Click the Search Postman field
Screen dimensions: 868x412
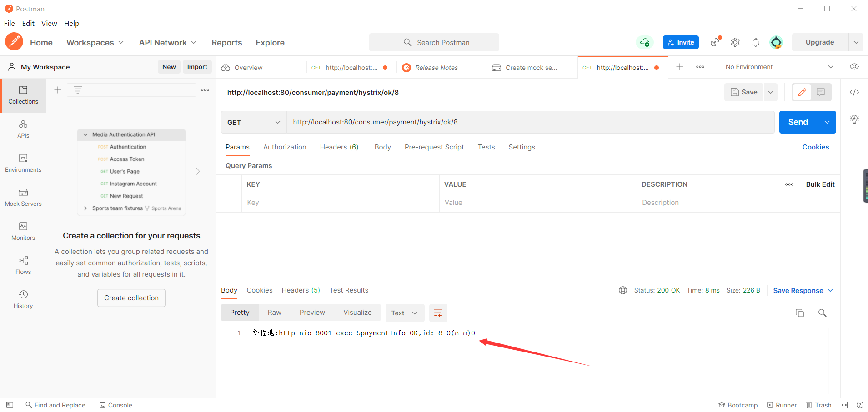click(434, 42)
